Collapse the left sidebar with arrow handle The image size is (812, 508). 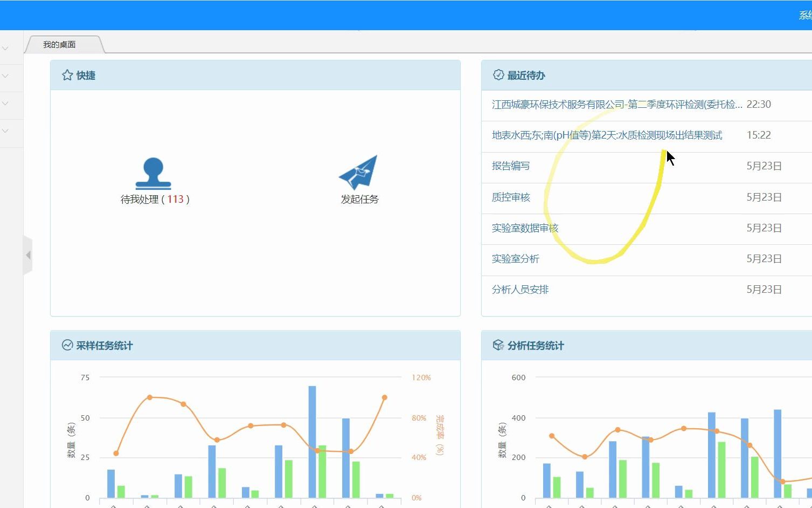pyautogui.click(x=28, y=255)
